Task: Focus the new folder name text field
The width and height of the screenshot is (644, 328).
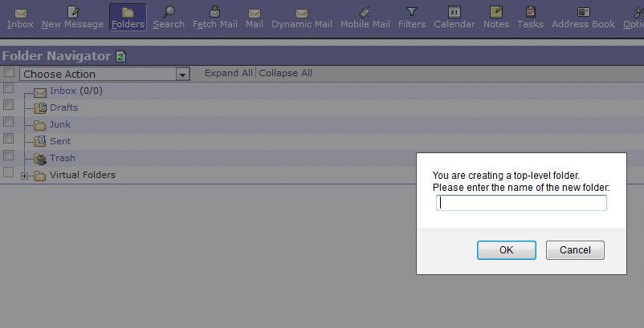Action: (521, 203)
